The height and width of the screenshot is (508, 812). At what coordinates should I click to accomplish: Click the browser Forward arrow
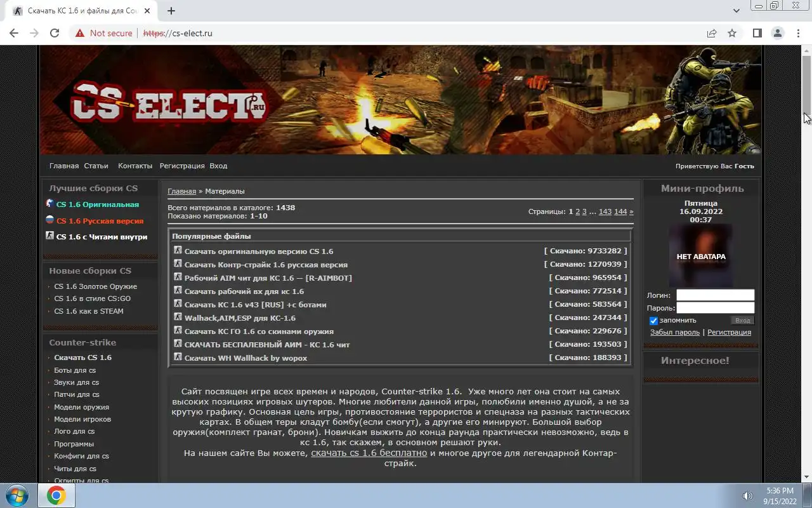point(34,33)
